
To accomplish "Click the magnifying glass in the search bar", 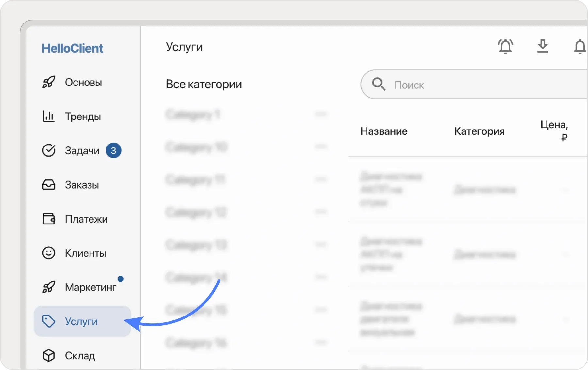I will pos(379,84).
